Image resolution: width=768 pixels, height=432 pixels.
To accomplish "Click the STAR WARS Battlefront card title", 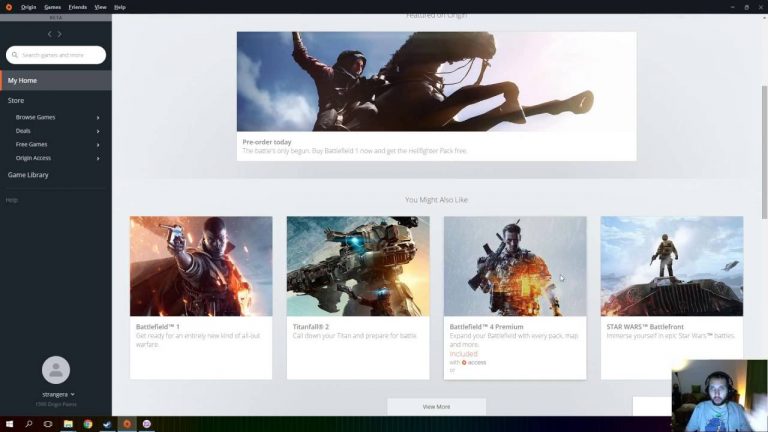I will tap(645, 327).
